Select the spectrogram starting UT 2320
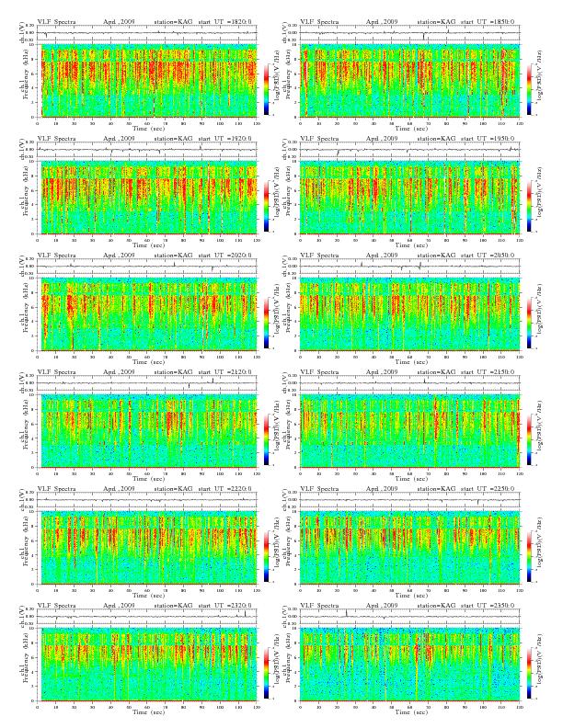563x728 pixels. (147, 665)
